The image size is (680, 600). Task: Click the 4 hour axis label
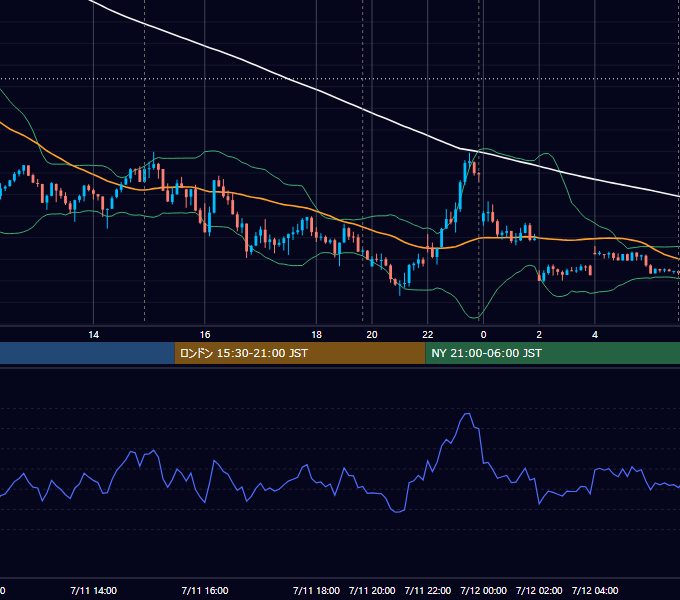pos(595,335)
